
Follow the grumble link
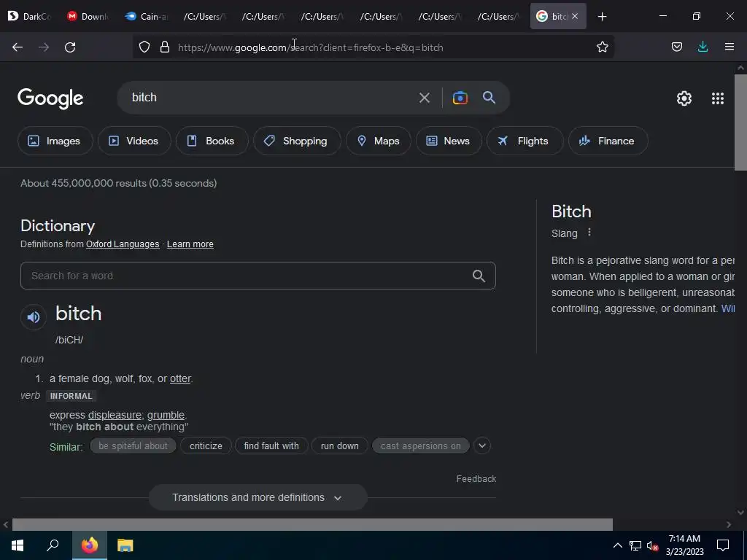(166, 415)
